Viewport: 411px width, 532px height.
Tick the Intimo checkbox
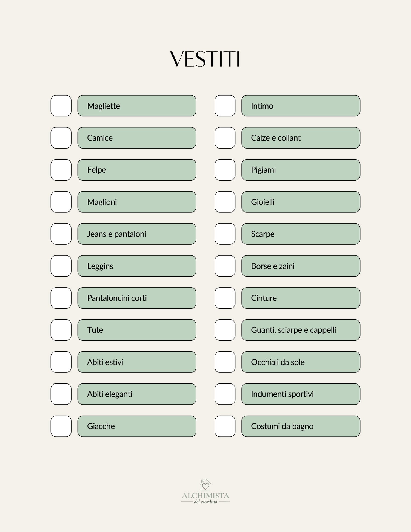pos(225,106)
